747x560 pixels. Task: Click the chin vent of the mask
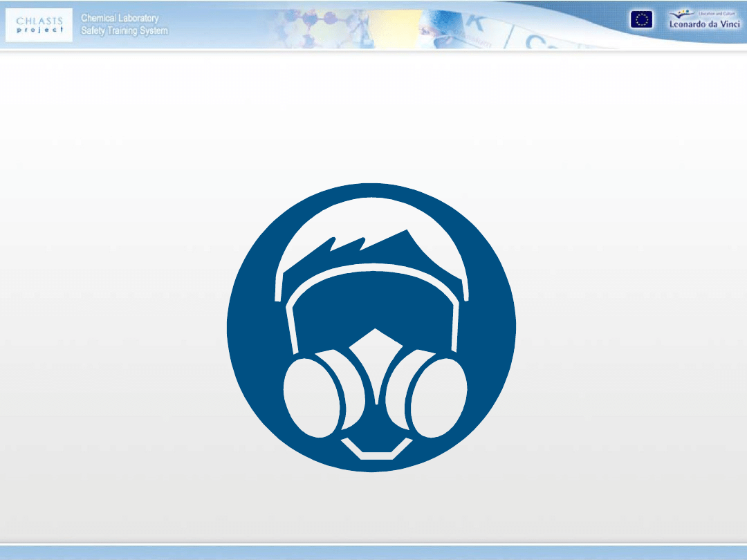pyautogui.click(x=374, y=449)
